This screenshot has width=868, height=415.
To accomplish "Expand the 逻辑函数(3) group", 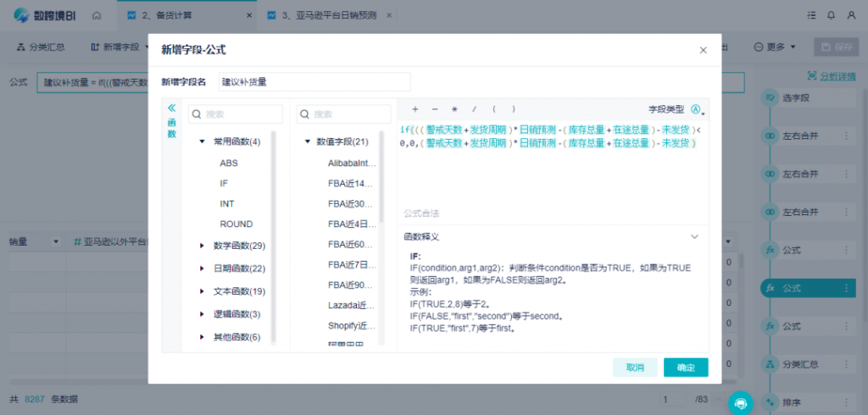I will [x=202, y=314].
